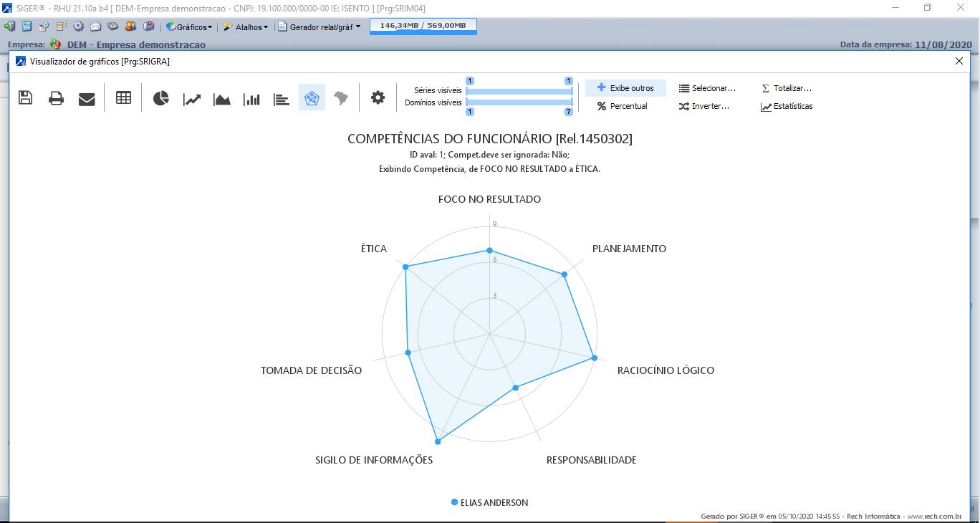
Task: Click the ÉTICA data point on radar
Action: 405,267
